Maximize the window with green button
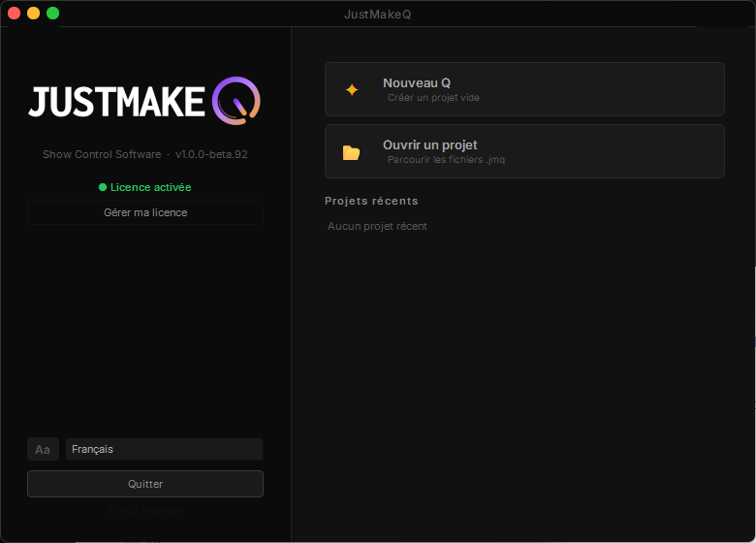 pos(52,14)
